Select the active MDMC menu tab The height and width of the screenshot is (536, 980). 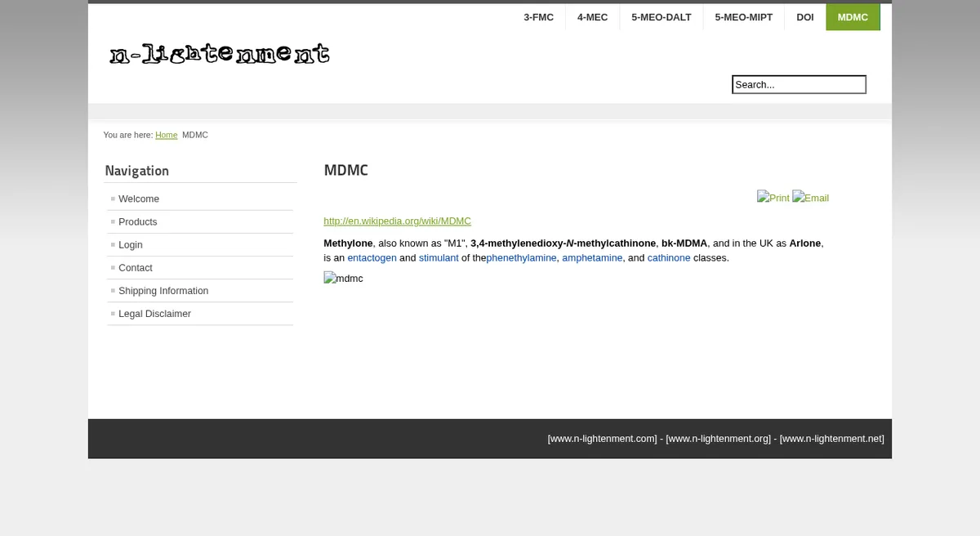(x=853, y=17)
